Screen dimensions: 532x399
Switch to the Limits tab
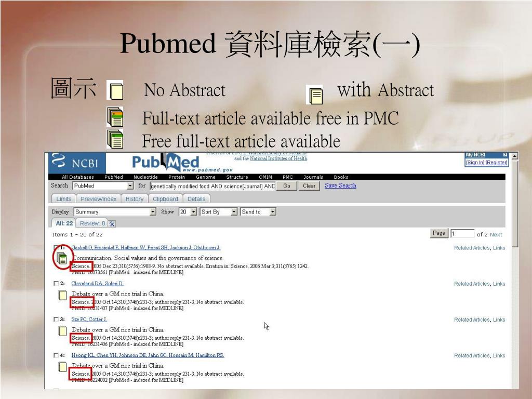pos(64,199)
